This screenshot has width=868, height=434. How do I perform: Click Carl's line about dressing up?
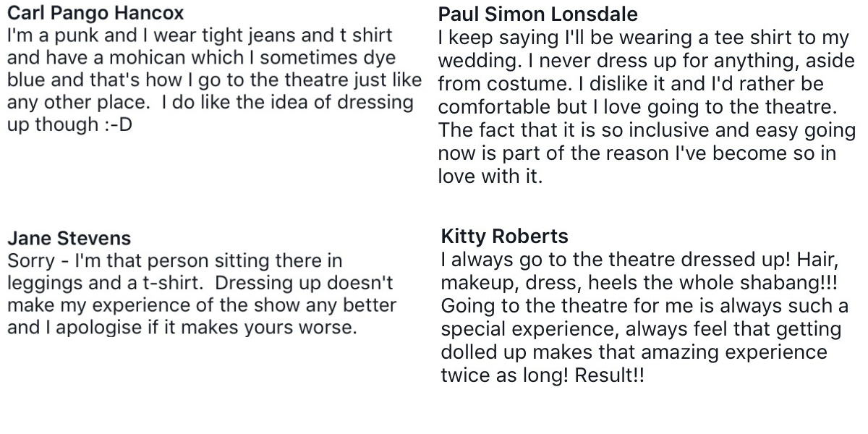(210, 102)
